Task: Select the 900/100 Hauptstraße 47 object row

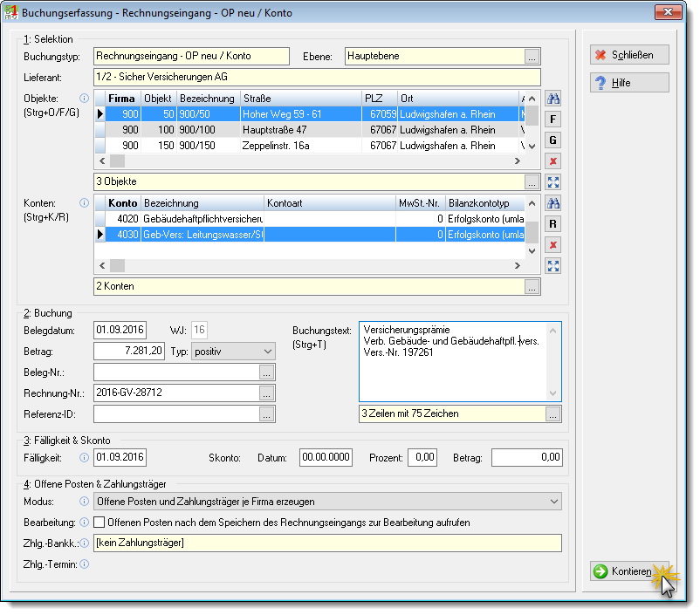Action: click(x=310, y=130)
